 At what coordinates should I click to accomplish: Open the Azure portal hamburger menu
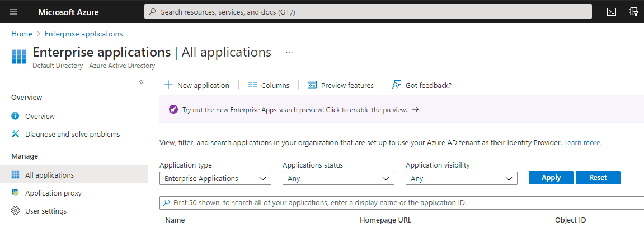click(13, 12)
